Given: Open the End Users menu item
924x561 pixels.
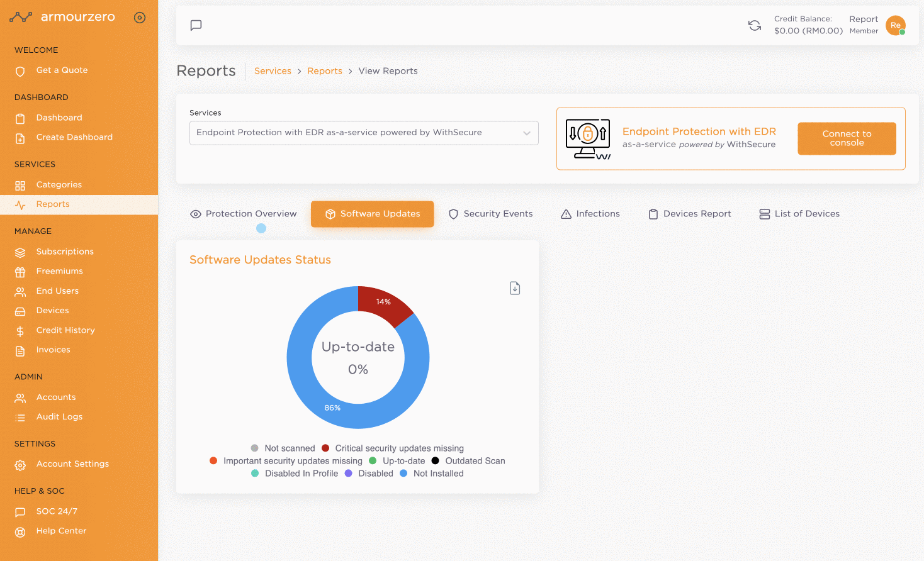Looking at the screenshot, I should [57, 291].
